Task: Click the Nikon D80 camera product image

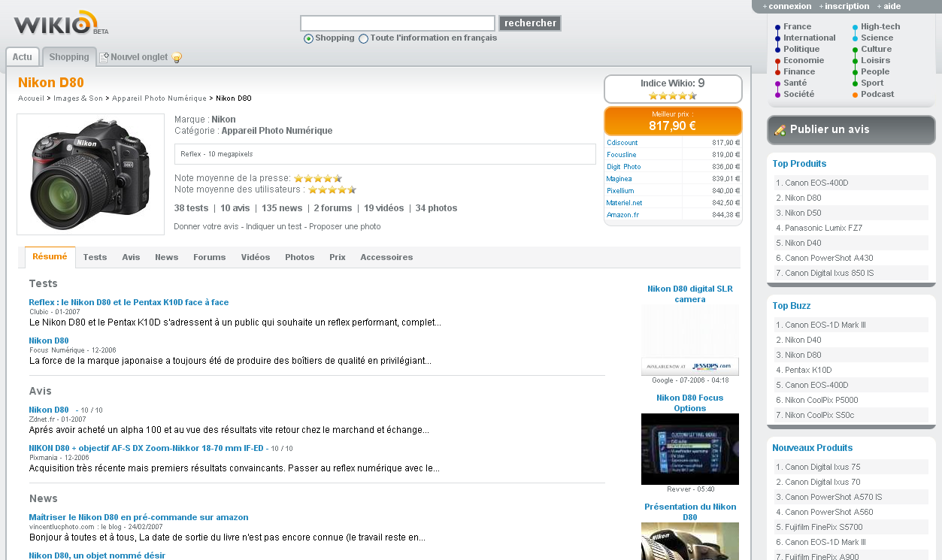Action: [x=90, y=174]
